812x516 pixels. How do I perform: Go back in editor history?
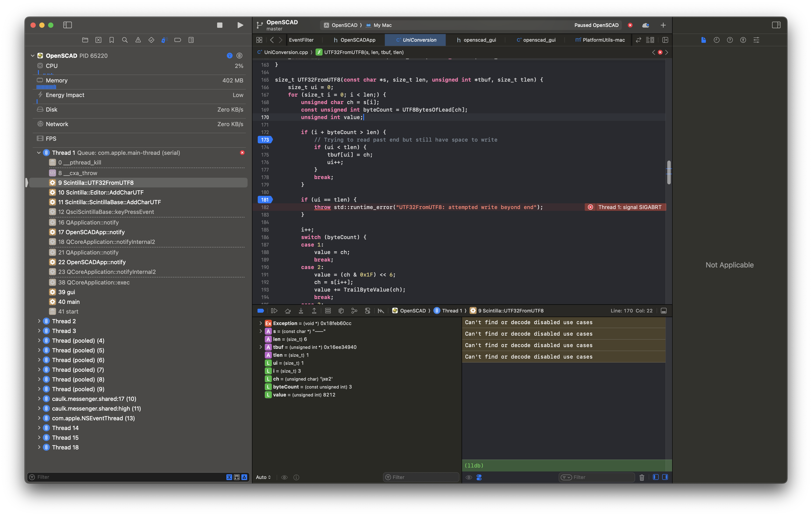coord(272,40)
